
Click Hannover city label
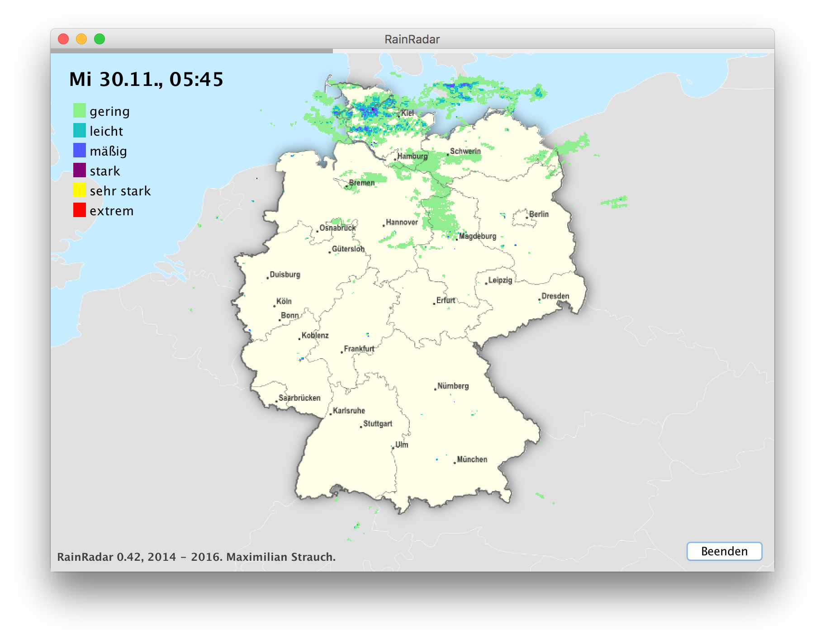(402, 223)
